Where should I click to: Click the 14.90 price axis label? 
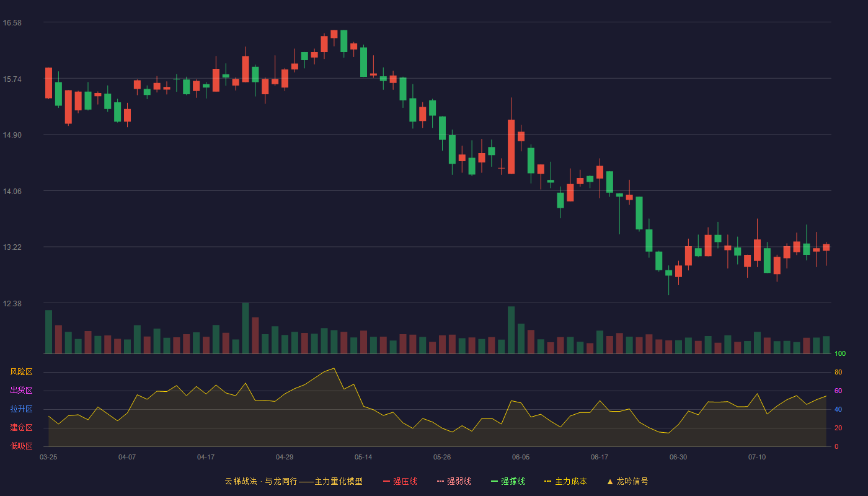(x=12, y=135)
